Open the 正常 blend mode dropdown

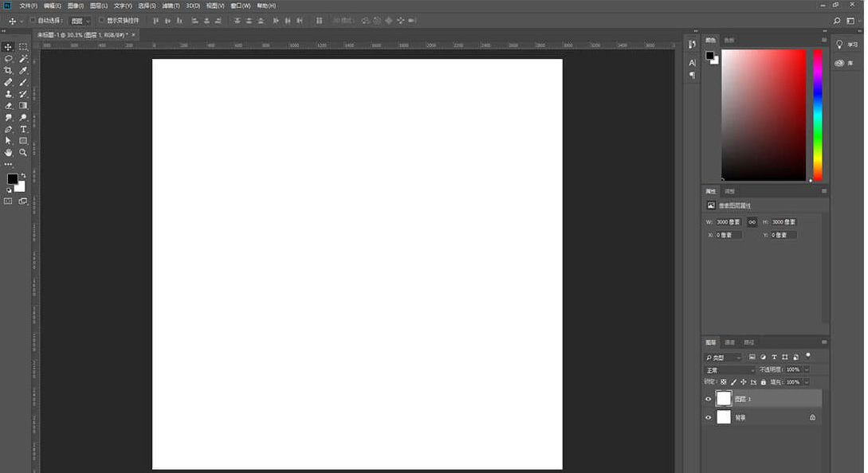(729, 370)
